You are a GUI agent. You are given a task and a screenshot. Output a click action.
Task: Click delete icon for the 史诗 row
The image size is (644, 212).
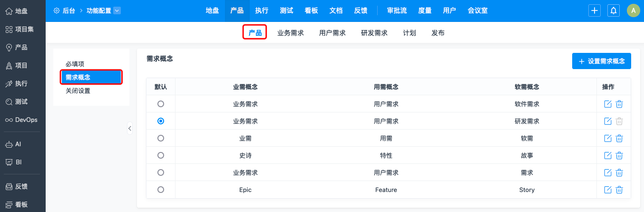(x=619, y=155)
